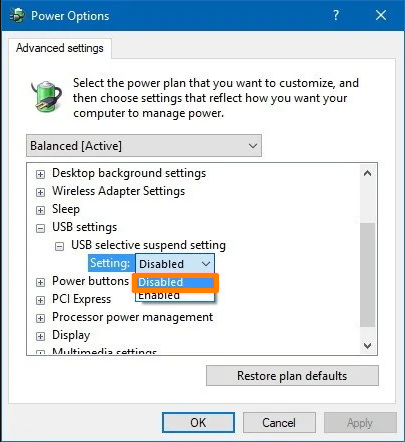Expand Wireless Adapter Settings node
Image resolution: width=405 pixels, height=442 pixels.
click(x=40, y=192)
